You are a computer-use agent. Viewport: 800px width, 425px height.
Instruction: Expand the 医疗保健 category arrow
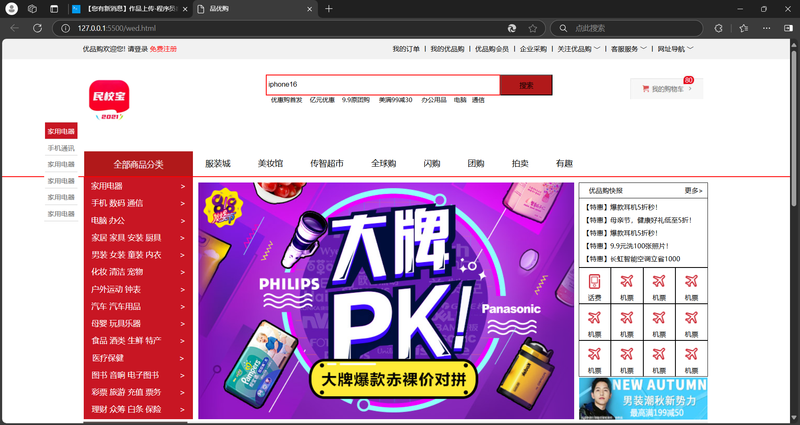click(183, 358)
